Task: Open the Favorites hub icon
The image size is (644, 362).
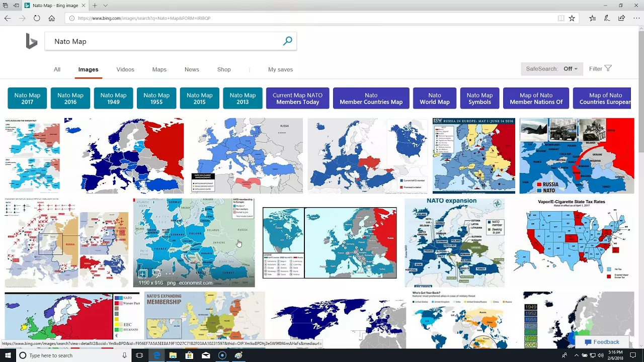Action: pos(593,18)
